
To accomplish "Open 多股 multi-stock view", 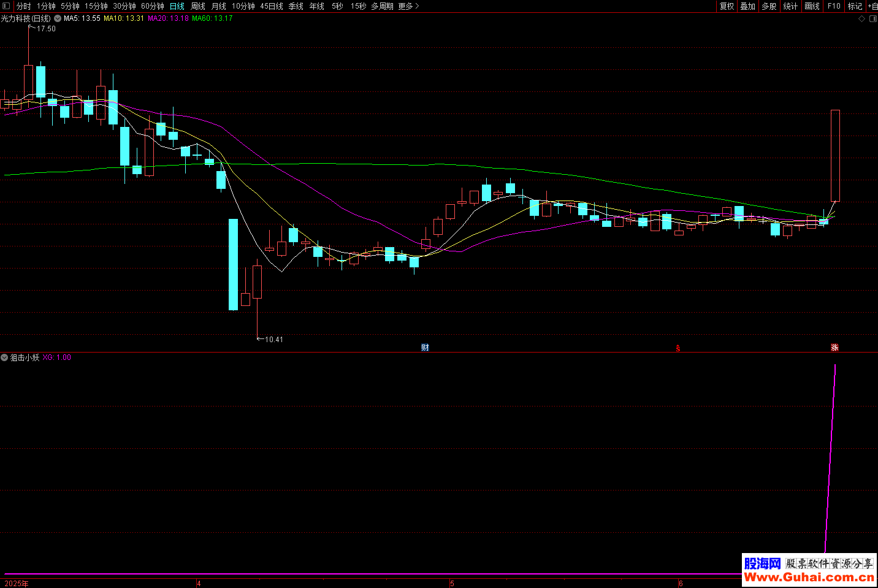I will [x=769, y=6].
